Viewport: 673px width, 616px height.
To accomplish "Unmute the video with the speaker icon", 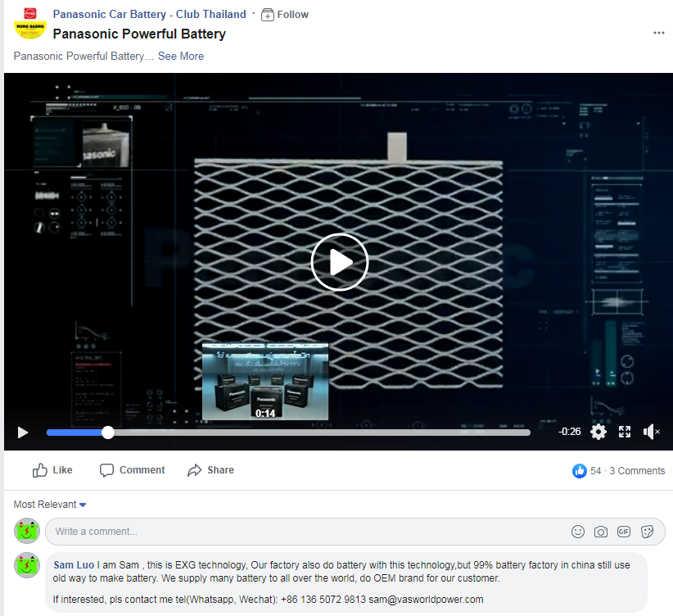I will 651,432.
